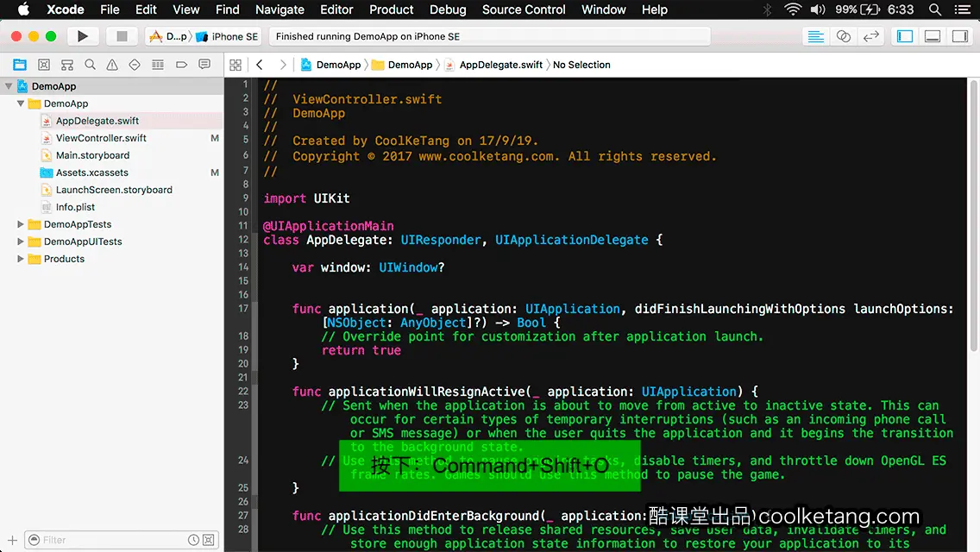Open the Symbol navigator icon
The image size is (980, 552).
pos(67,65)
